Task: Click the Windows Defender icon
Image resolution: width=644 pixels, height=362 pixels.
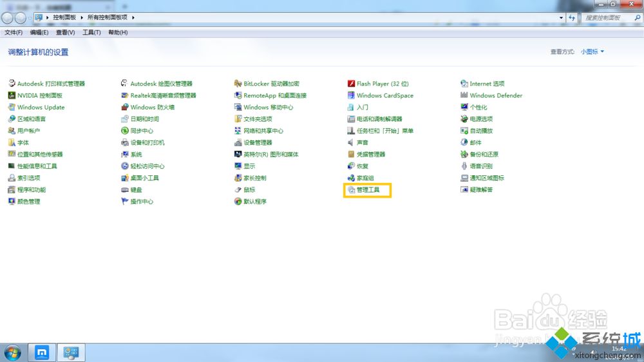Action: pyautogui.click(x=464, y=95)
